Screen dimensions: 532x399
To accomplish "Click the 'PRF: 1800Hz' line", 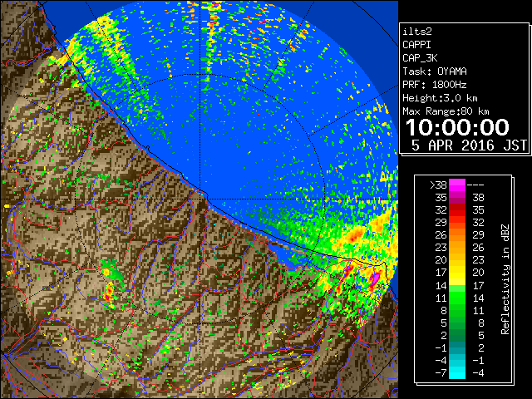I will coord(435,85).
